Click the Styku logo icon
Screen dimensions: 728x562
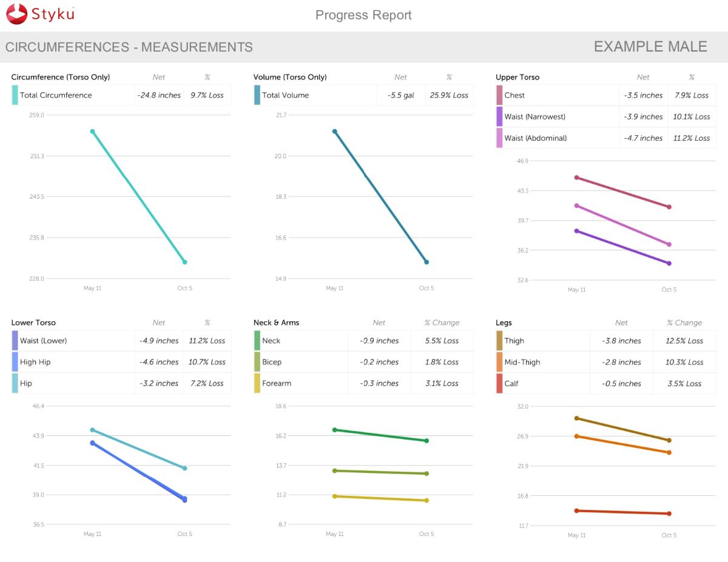[17, 14]
